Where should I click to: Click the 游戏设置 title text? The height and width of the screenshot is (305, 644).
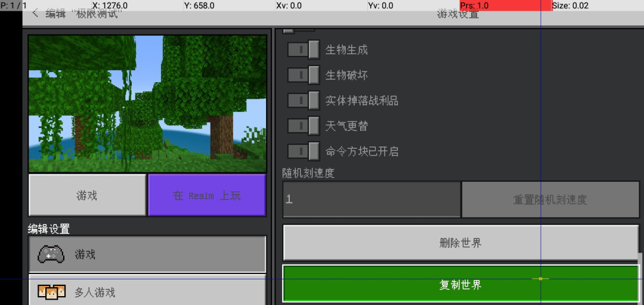[x=459, y=14]
